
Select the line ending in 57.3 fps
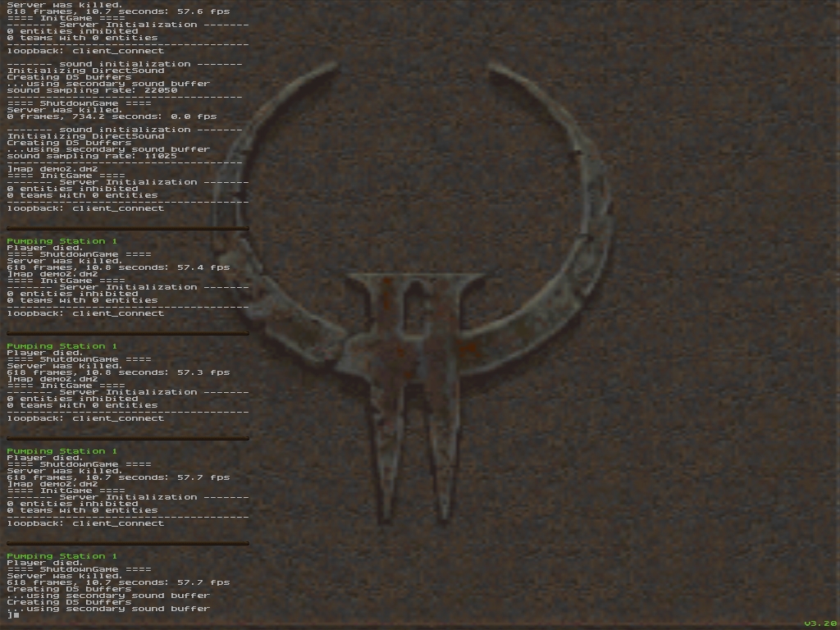pyautogui.click(x=118, y=372)
